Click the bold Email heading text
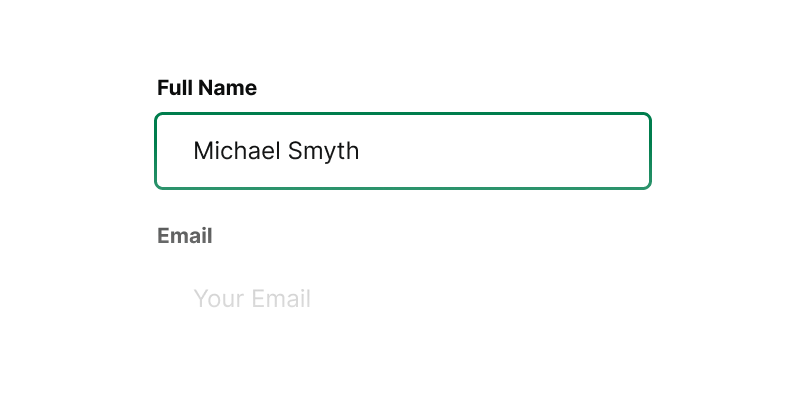The height and width of the screenshot is (406, 806). click(x=185, y=236)
